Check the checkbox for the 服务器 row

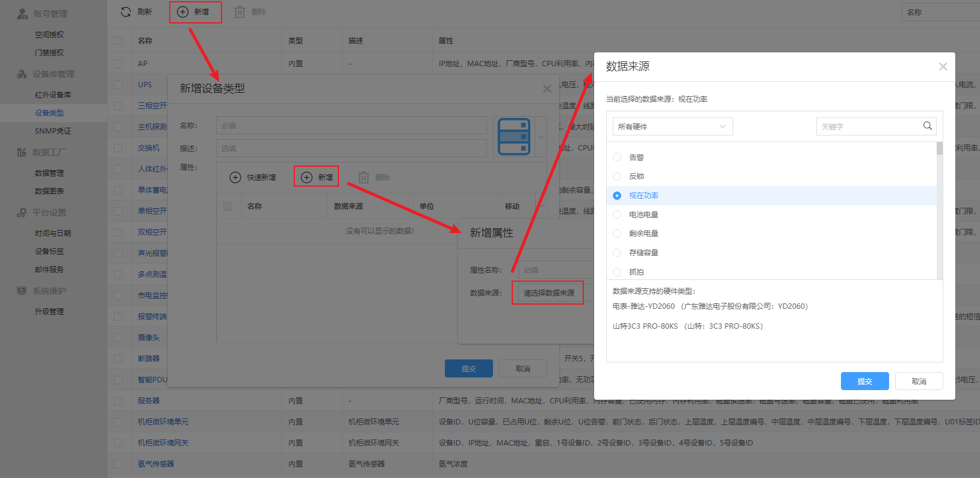(x=118, y=400)
